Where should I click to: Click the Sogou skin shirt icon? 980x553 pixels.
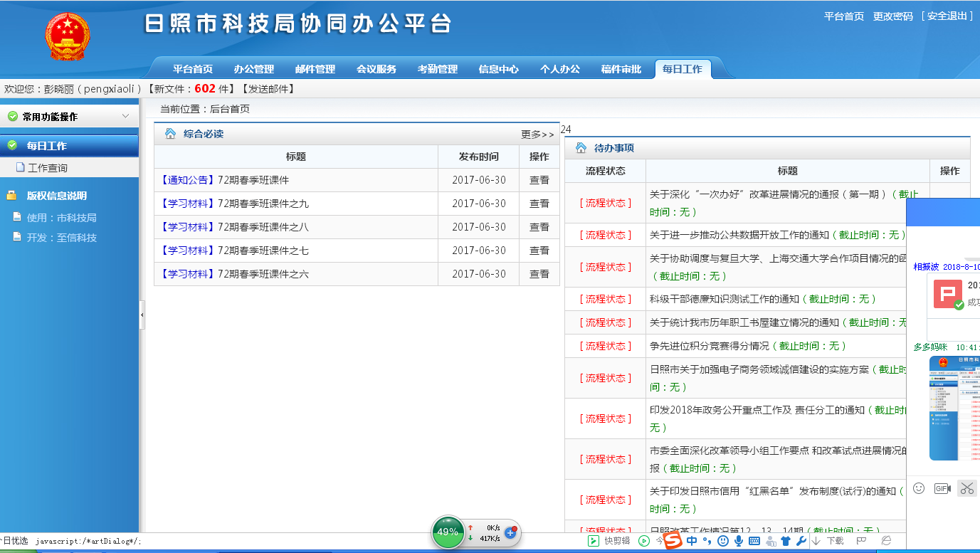click(786, 541)
